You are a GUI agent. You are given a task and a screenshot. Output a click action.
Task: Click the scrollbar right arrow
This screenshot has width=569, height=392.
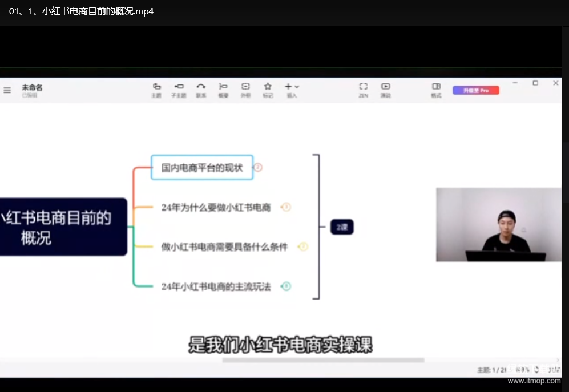[558, 360]
